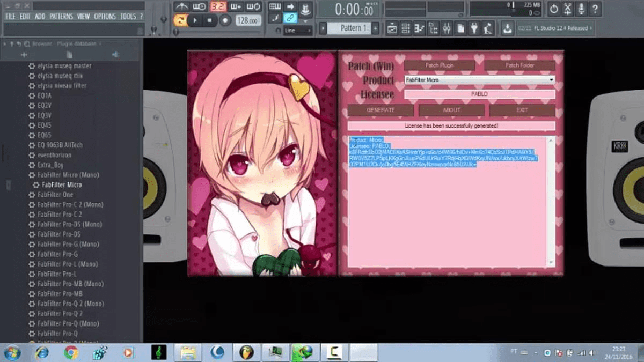This screenshot has height=362, width=644.
Task: Open the Line snap selector dropdown
Action: tap(298, 31)
